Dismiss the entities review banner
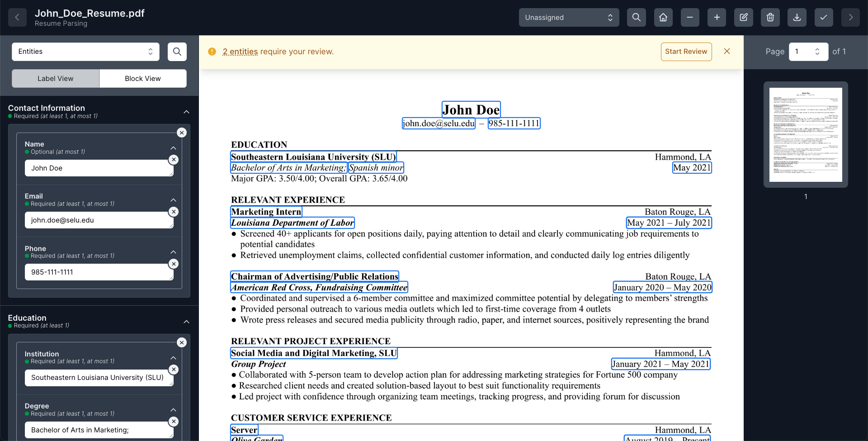This screenshot has height=441, width=868. tap(727, 51)
